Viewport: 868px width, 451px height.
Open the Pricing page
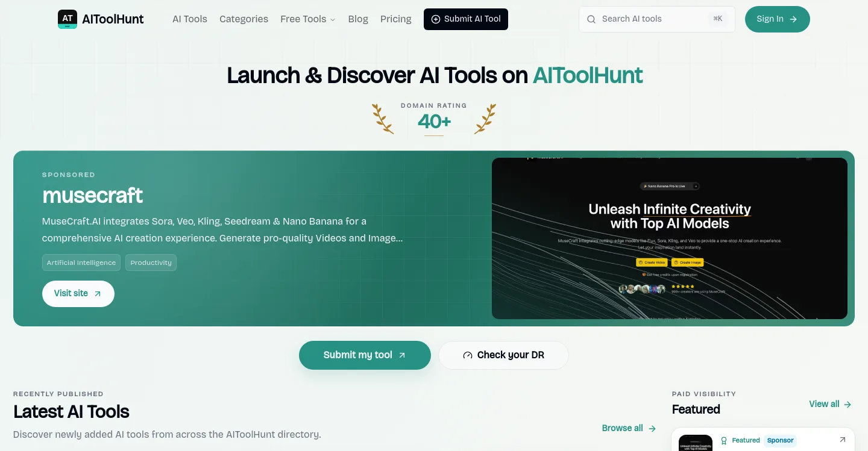[396, 19]
